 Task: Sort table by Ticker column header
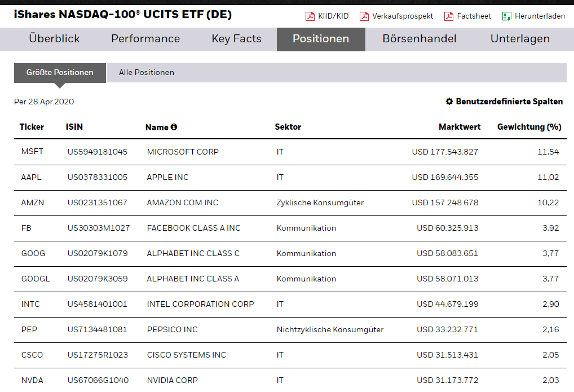coord(32,127)
